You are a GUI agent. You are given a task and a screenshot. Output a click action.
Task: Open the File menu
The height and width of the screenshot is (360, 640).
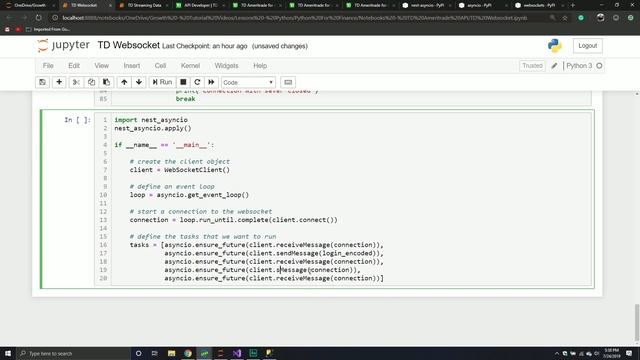(48, 66)
